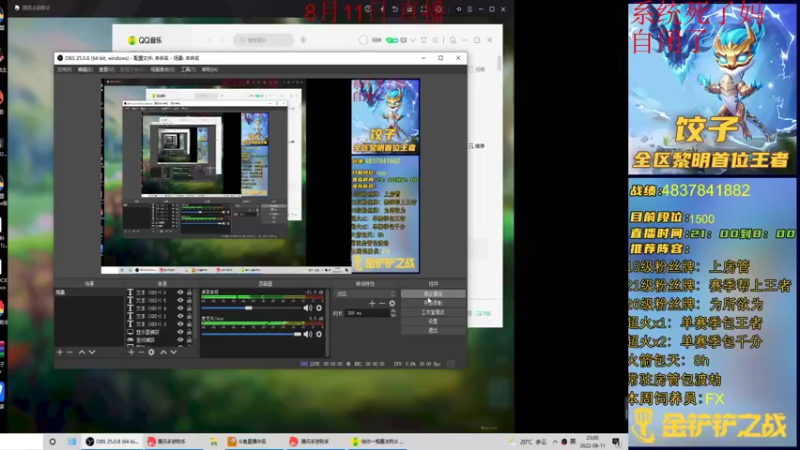This screenshot has height=450, width=800.
Task: Click the QQ Music user avatar
Action: pos(363,40)
